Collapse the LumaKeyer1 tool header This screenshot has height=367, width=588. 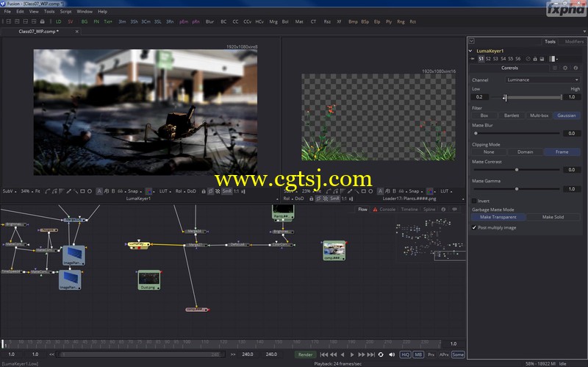[470, 51]
